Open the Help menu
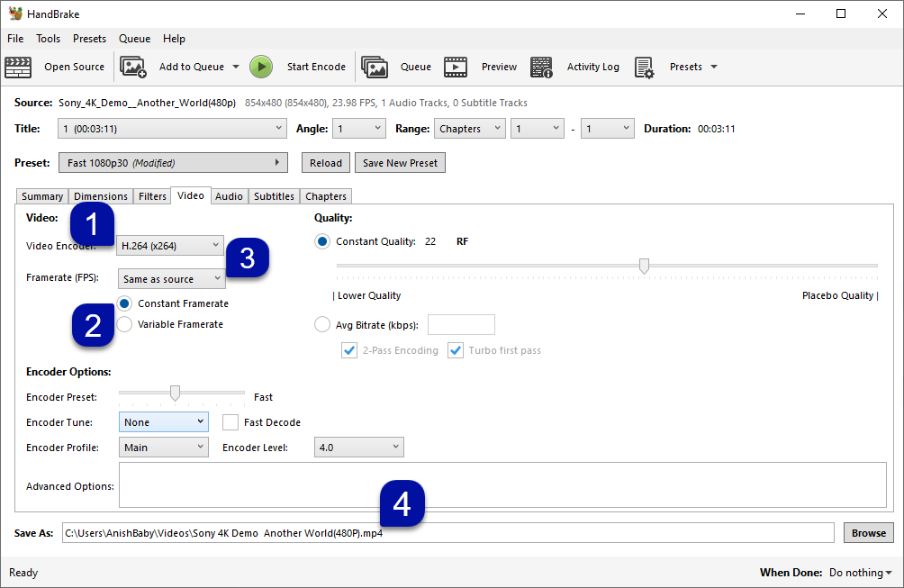 pyautogui.click(x=174, y=39)
